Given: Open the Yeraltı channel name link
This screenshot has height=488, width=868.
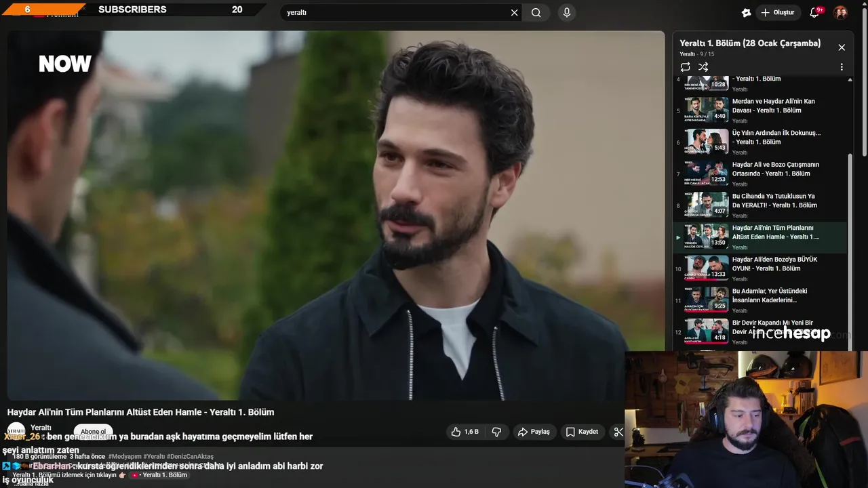Looking at the screenshot, I should [41, 428].
